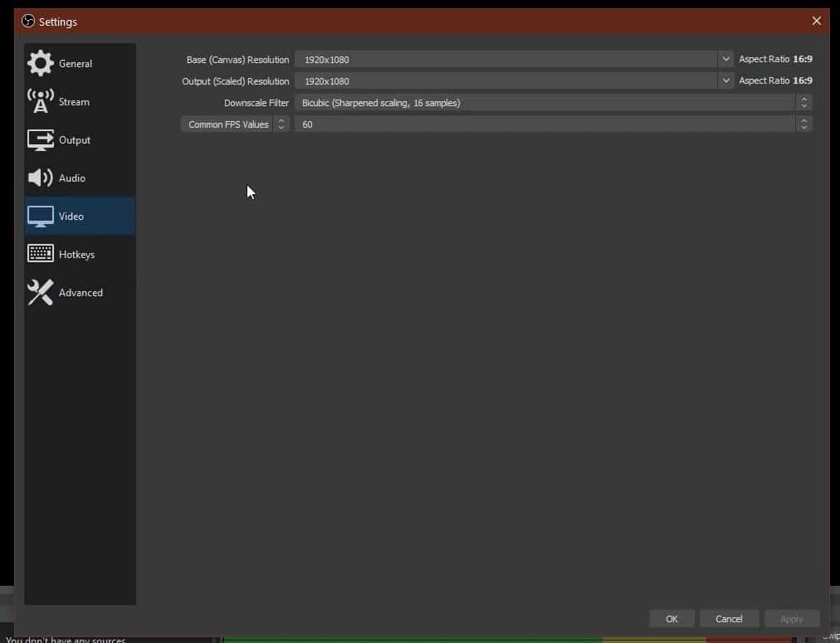Click the OBS logo in title bar

pos(28,22)
